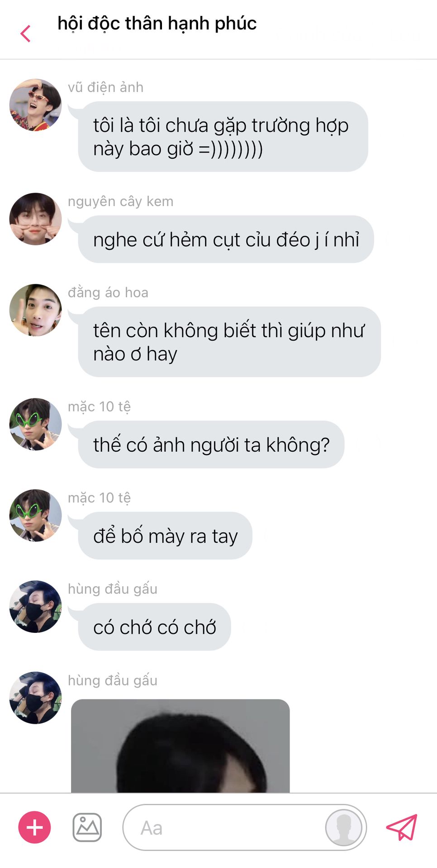This screenshot has width=437, height=868.
Task: Open đằng áo hoa's avatar
Action: (x=35, y=310)
